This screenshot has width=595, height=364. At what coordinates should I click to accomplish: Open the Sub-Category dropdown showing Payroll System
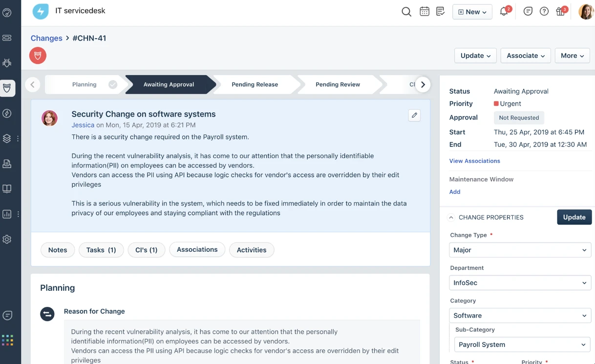click(x=522, y=344)
